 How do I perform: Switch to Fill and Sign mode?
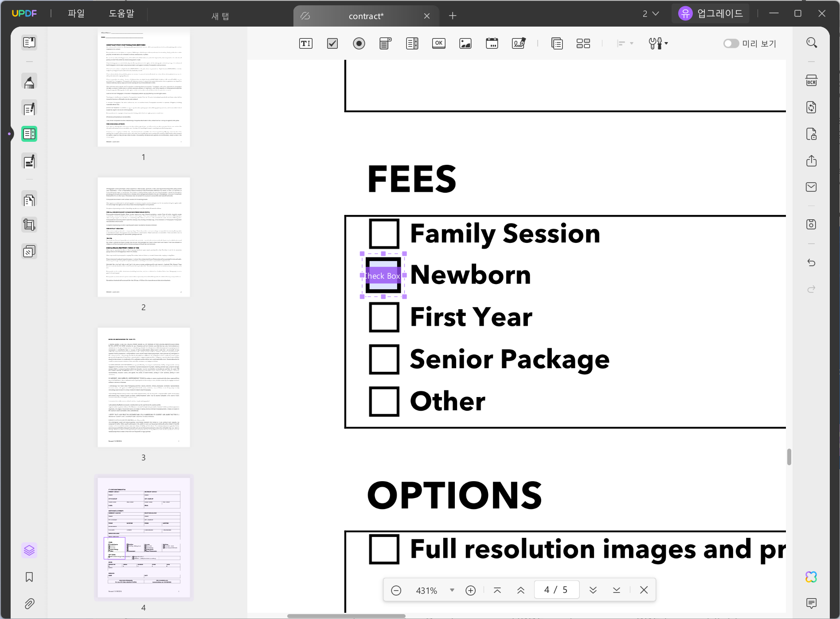(29, 162)
